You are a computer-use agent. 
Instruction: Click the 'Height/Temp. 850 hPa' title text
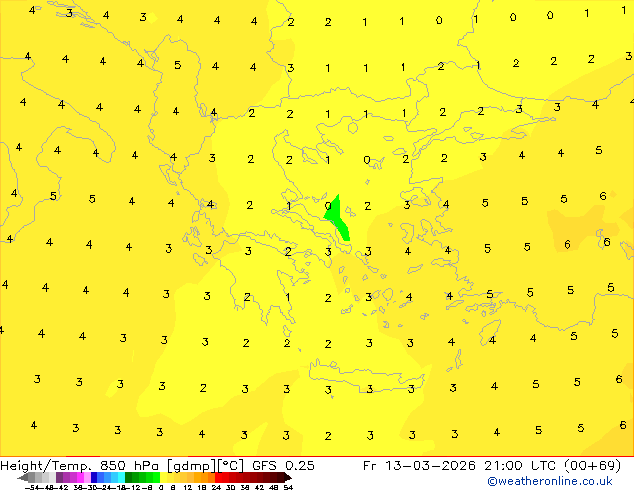(80, 466)
